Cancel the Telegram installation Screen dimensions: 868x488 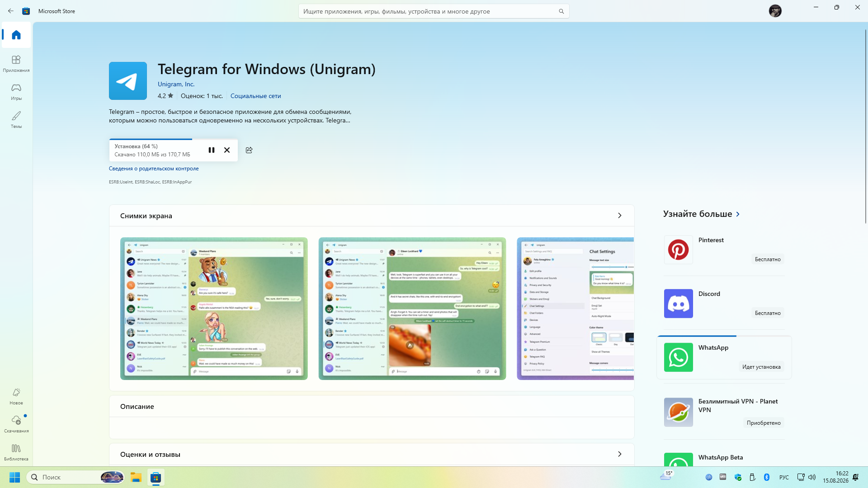click(227, 150)
